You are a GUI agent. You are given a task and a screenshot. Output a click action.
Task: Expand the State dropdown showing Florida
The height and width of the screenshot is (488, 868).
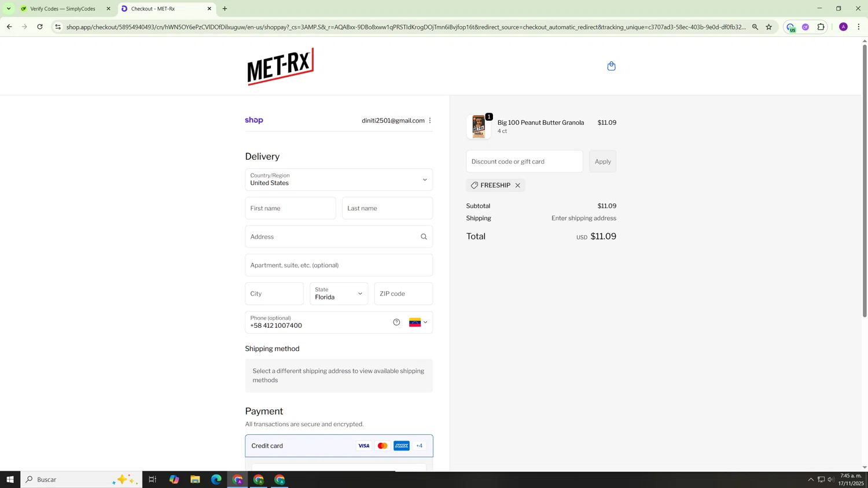point(339,294)
